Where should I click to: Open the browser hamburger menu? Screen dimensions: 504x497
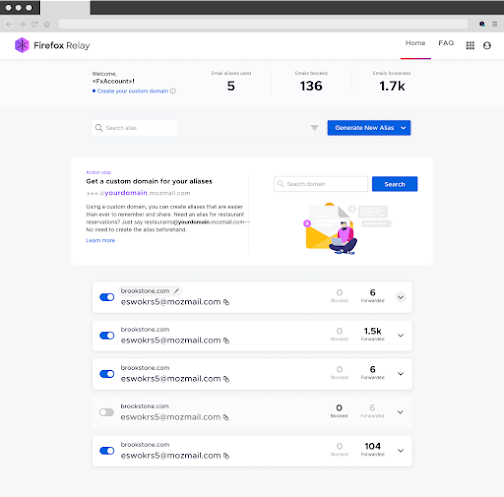click(495, 24)
